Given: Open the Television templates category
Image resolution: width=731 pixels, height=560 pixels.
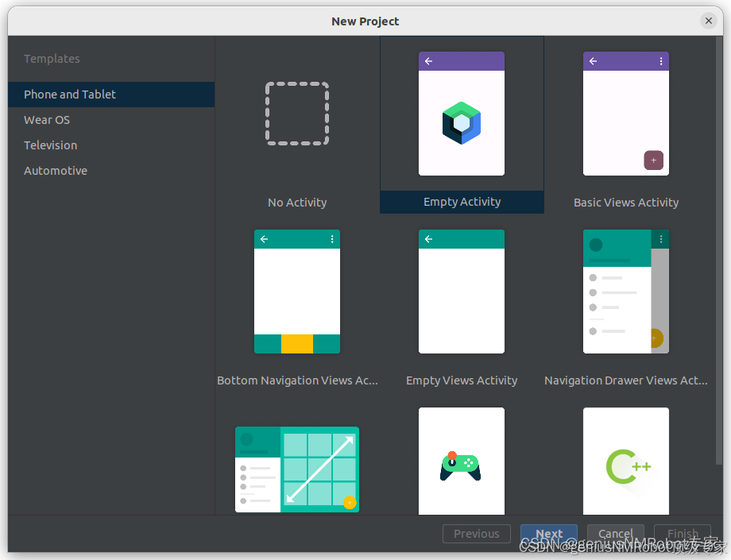Looking at the screenshot, I should (50, 145).
